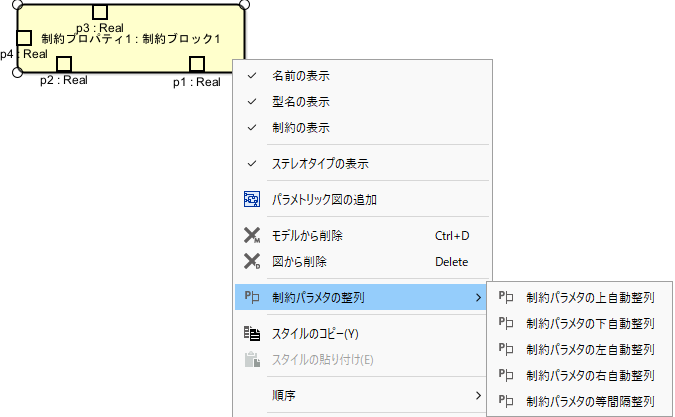The width and height of the screenshot is (675, 417).
Task: Click the 制約プロパティ1 : 制約ブロック1 name text
Action: (x=131, y=39)
